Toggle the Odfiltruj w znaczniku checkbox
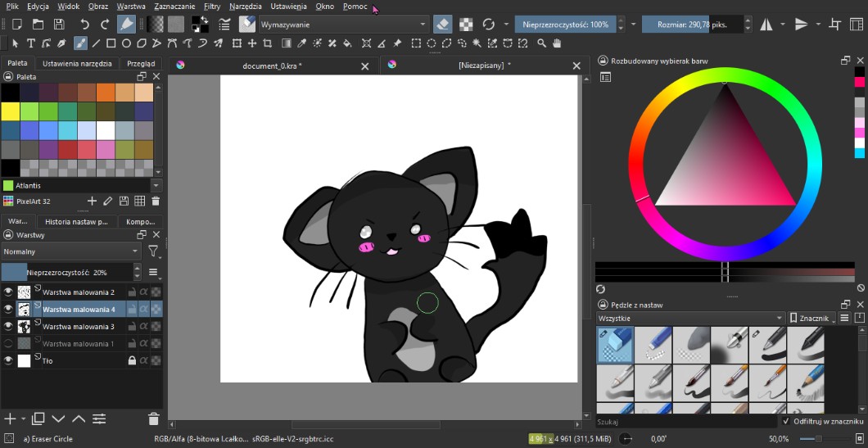Image resolution: width=868 pixels, height=448 pixels. pos(786,421)
